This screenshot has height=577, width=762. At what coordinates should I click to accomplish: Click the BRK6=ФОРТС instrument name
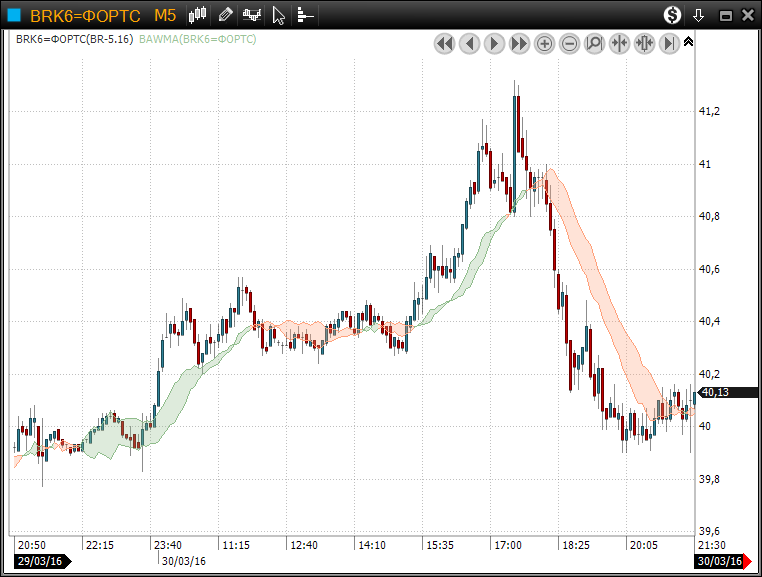[x=85, y=15]
